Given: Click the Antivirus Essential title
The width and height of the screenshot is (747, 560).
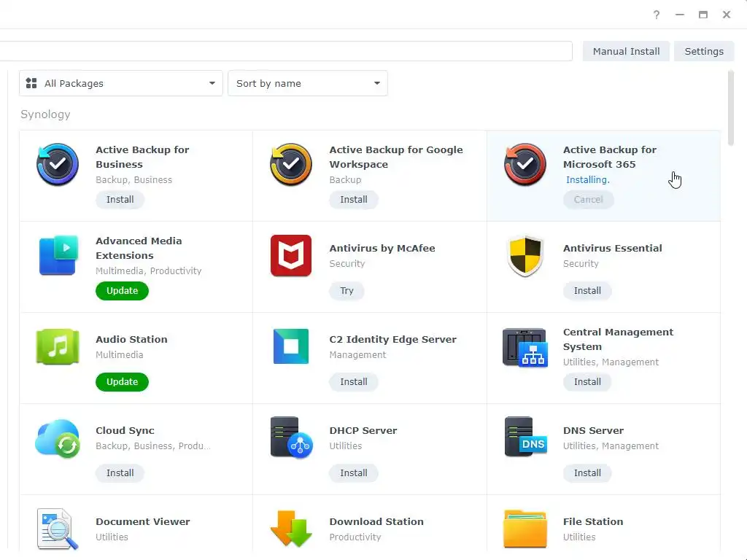Looking at the screenshot, I should (613, 248).
